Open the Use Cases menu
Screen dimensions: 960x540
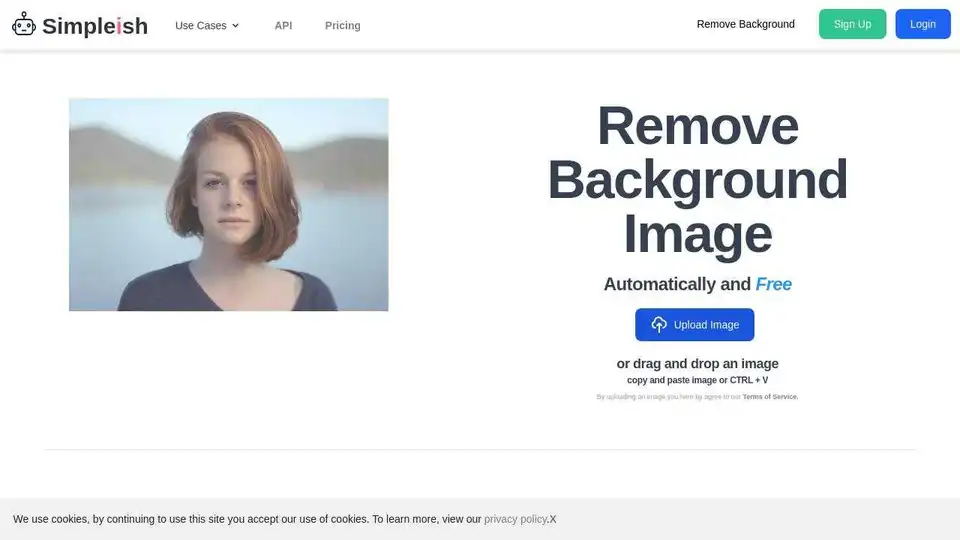coord(201,25)
